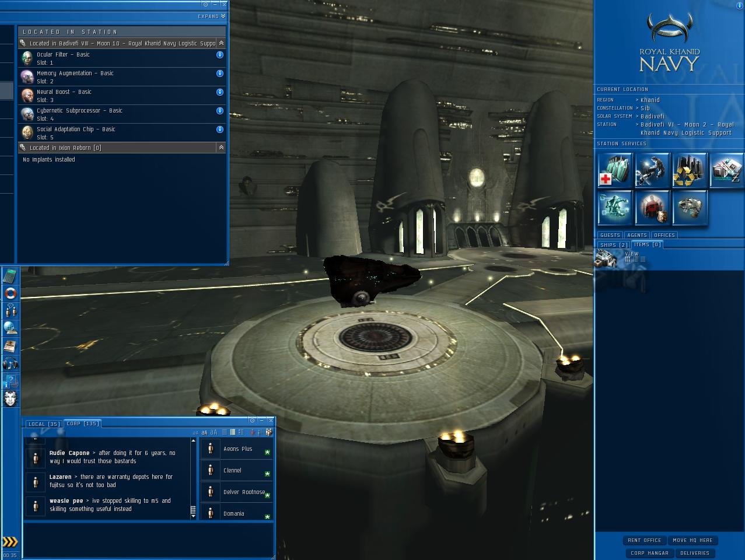
Task: Click the DELIVERIES button
Action: click(695, 553)
